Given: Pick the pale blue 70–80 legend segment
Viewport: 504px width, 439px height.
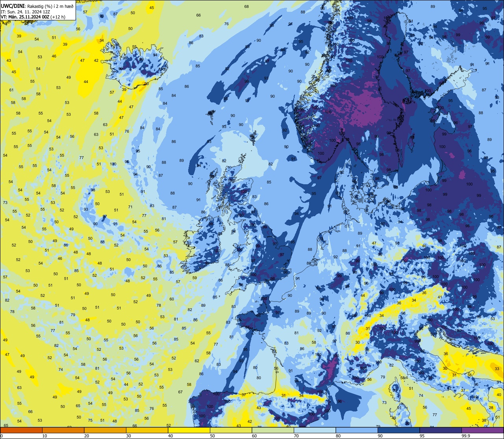Looking at the screenshot, I should tap(315, 430).
